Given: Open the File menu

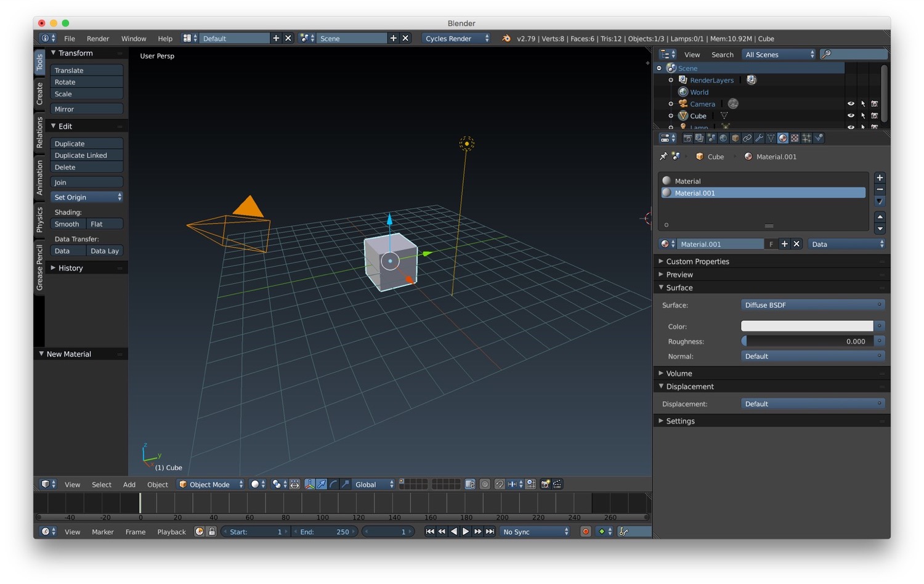Looking at the screenshot, I should point(70,38).
